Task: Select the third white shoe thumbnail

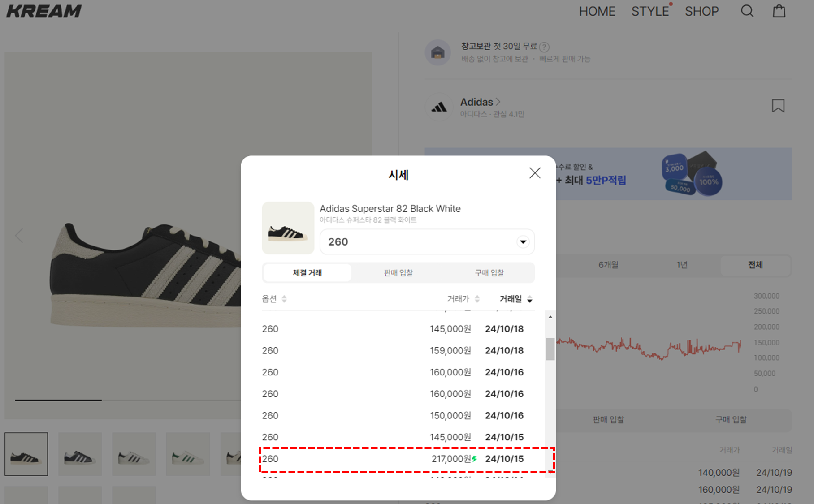Action: [x=134, y=454]
